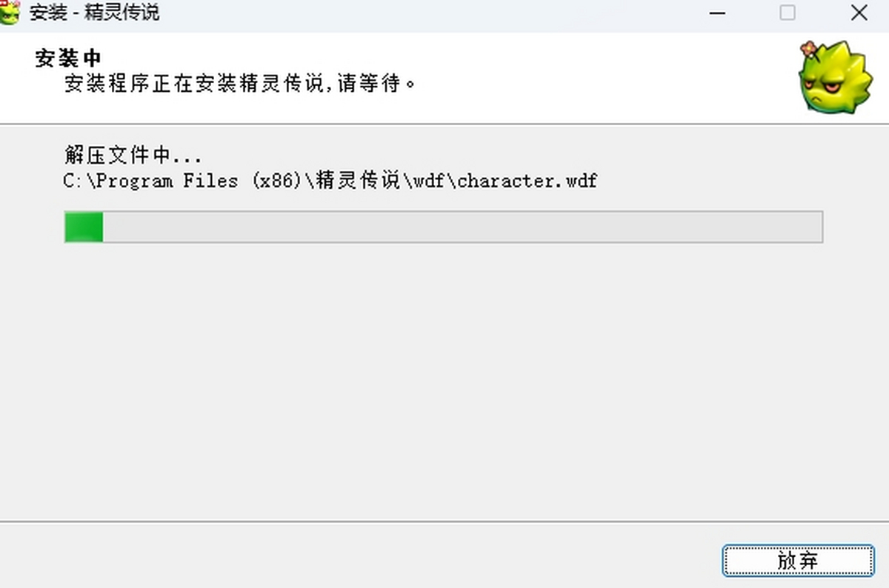Click the bold 安装中 heading

click(x=67, y=59)
